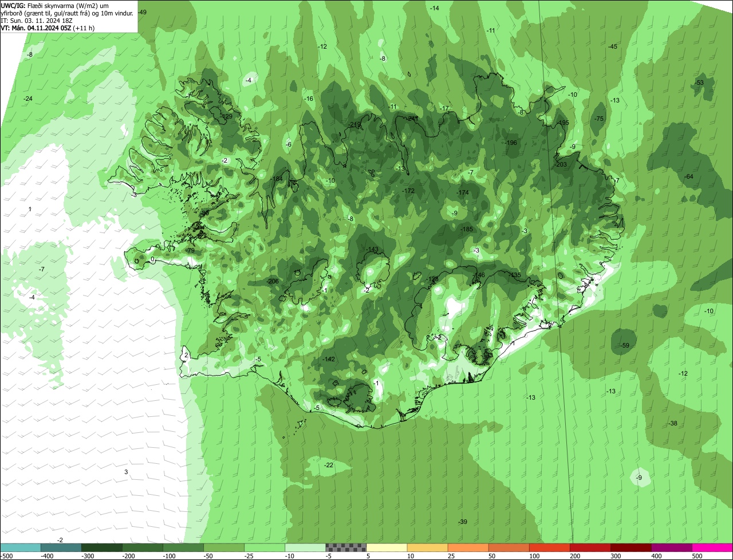Click the legend swatch between -400 and -300
Viewport: 733px width, 560px height.
[61, 547]
